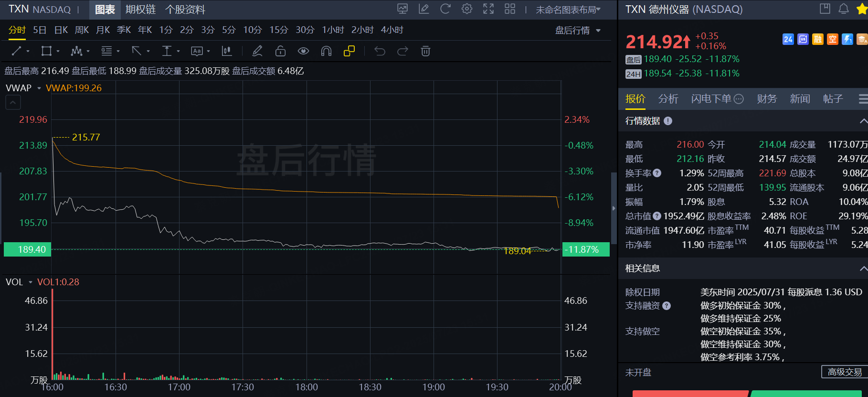Click the 高级交易 button
The image size is (868, 397).
tap(845, 372)
